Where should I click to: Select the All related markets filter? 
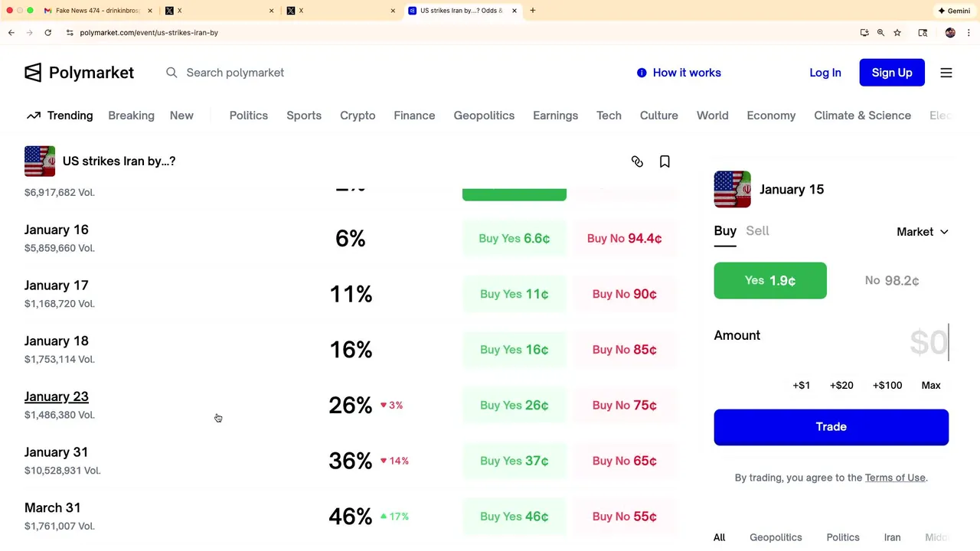(x=720, y=537)
